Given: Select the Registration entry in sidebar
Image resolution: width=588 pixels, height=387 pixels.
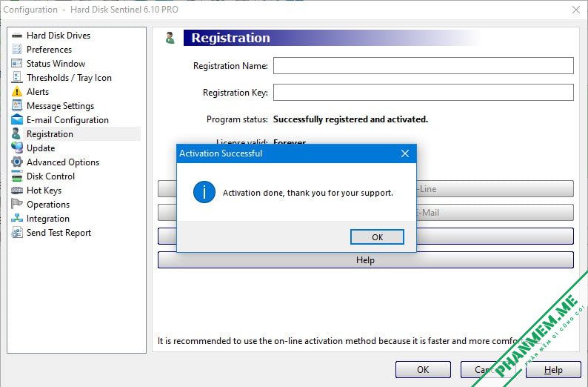Looking at the screenshot, I should coord(50,134).
